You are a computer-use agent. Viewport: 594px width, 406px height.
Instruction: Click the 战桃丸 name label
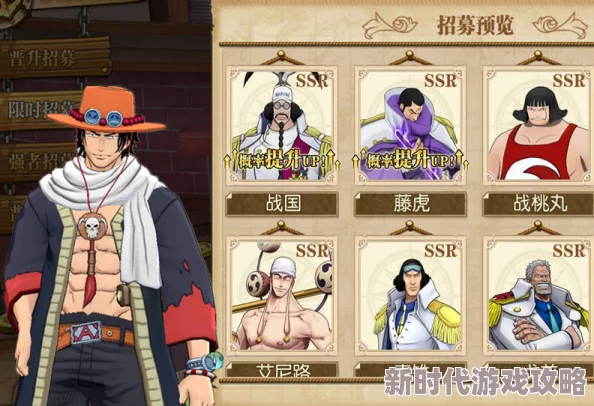click(x=538, y=204)
